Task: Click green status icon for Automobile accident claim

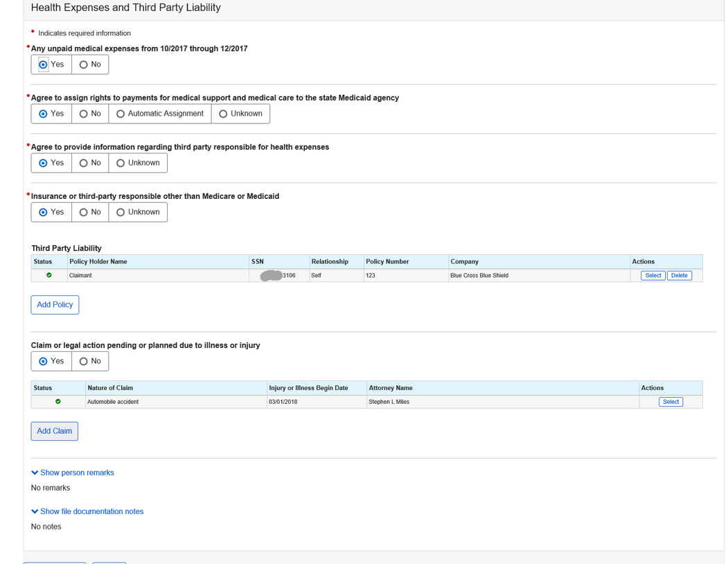Action: pos(58,401)
